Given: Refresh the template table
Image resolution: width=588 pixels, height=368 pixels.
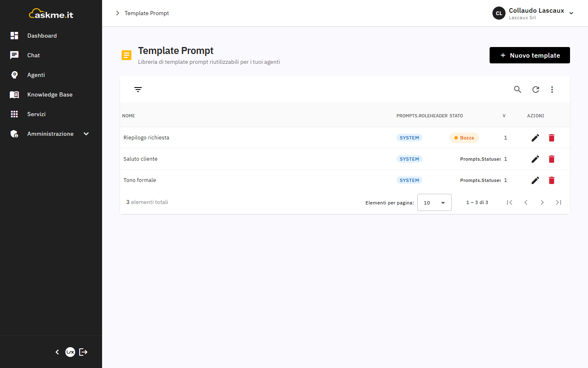Looking at the screenshot, I should click(x=536, y=89).
